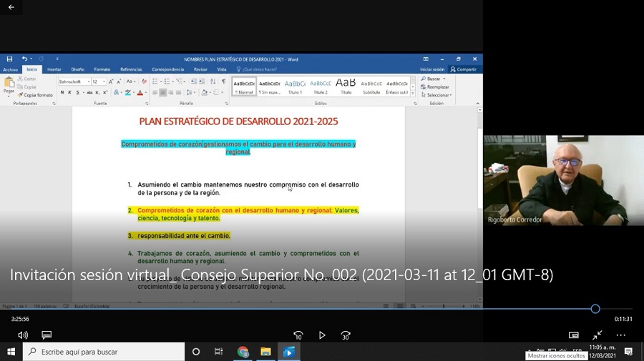Play the video

click(322, 335)
